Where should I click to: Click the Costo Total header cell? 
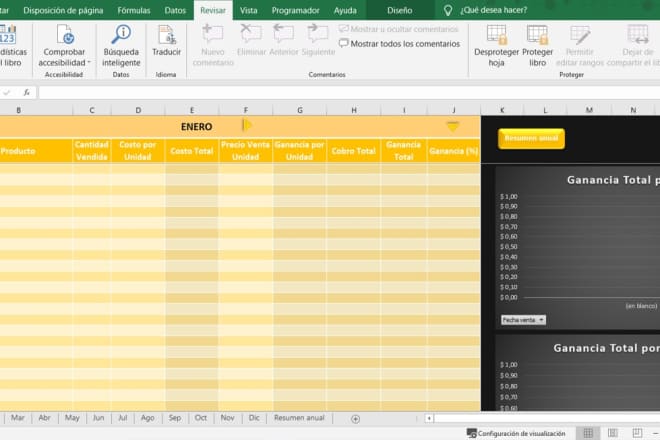tap(192, 151)
